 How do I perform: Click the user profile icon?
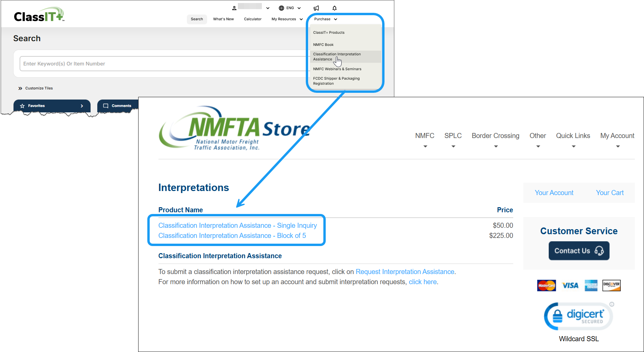pos(234,7)
